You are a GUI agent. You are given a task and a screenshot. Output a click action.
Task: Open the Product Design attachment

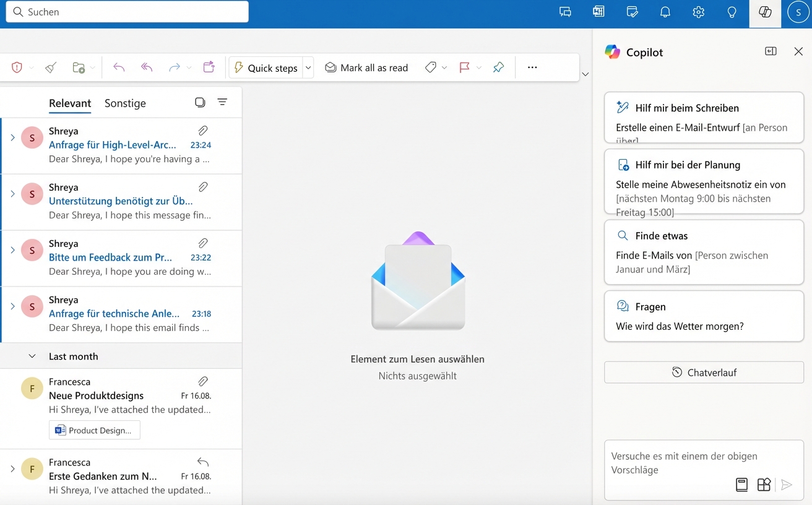coord(95,430)
